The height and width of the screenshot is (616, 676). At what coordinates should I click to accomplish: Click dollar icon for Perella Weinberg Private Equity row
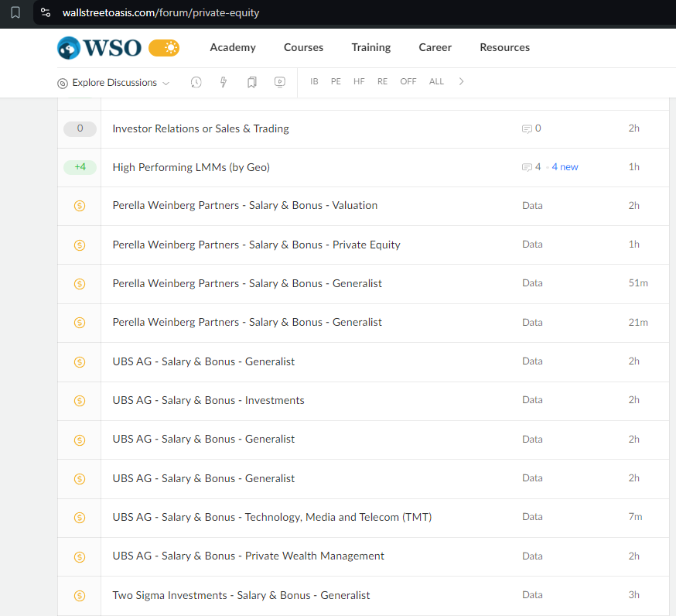click(x=80, y=245)
